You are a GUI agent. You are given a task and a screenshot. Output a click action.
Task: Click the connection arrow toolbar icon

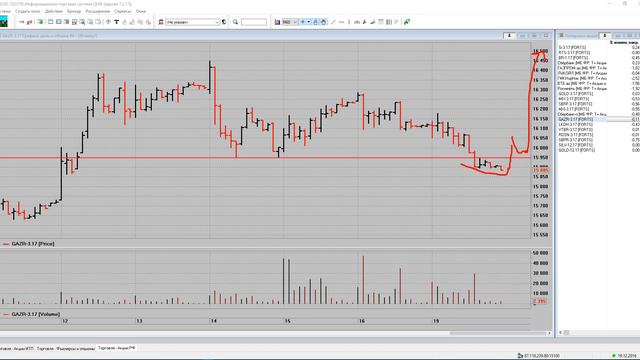point(22,22)
